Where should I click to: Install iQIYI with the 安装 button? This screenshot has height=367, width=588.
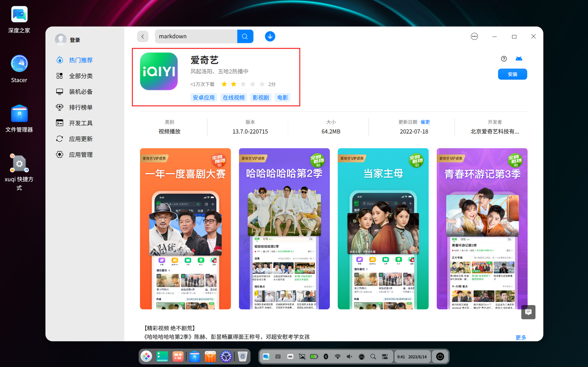coord(512,74)
